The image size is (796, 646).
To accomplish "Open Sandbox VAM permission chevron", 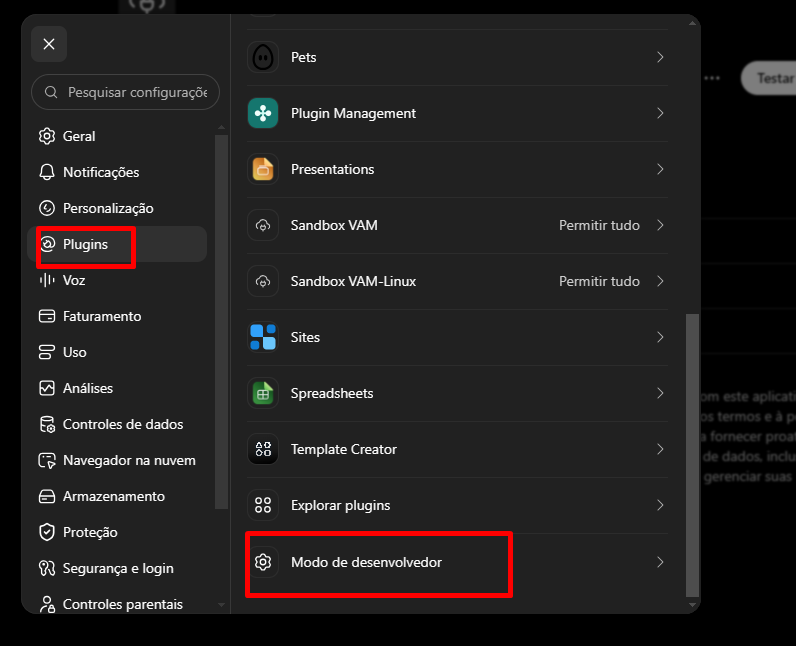I will click(x=660, y=225).
